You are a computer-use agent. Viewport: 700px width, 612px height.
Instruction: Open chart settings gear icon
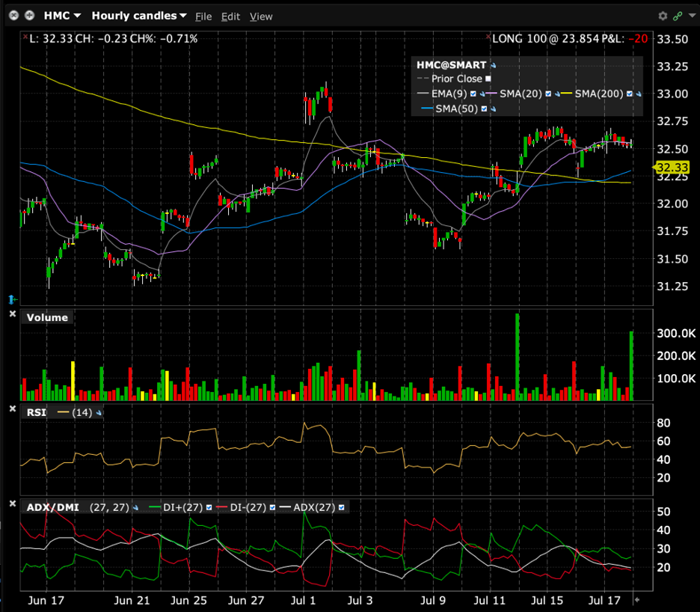[x=663, y=16]
